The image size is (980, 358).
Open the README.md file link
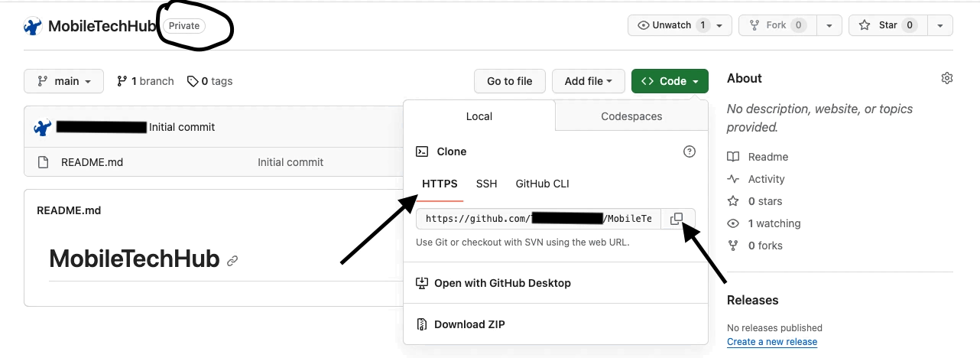pos(92,162)
